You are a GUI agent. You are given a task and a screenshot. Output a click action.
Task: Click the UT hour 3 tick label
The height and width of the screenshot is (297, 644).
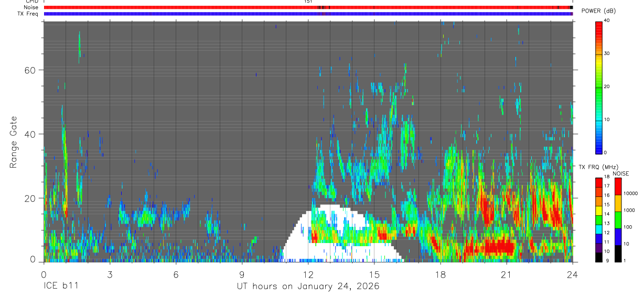[110, 274]
